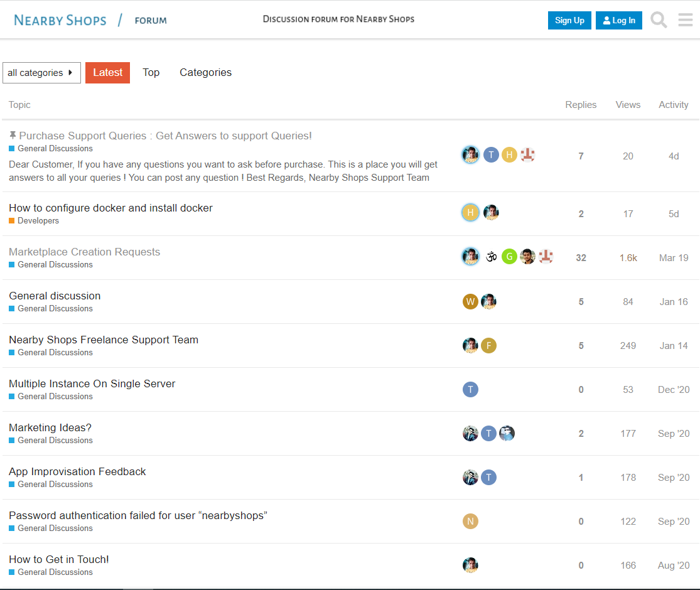Open the search magnifier icon
700x590 pixels.
coord(659,20)
